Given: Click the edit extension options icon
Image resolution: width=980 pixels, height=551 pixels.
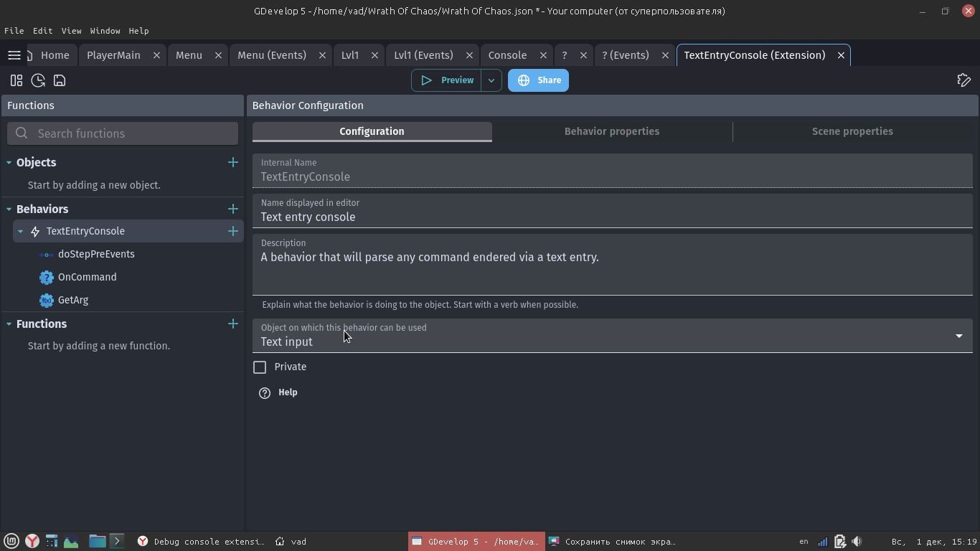Looking at the screenshot, I should coord(963,80).
